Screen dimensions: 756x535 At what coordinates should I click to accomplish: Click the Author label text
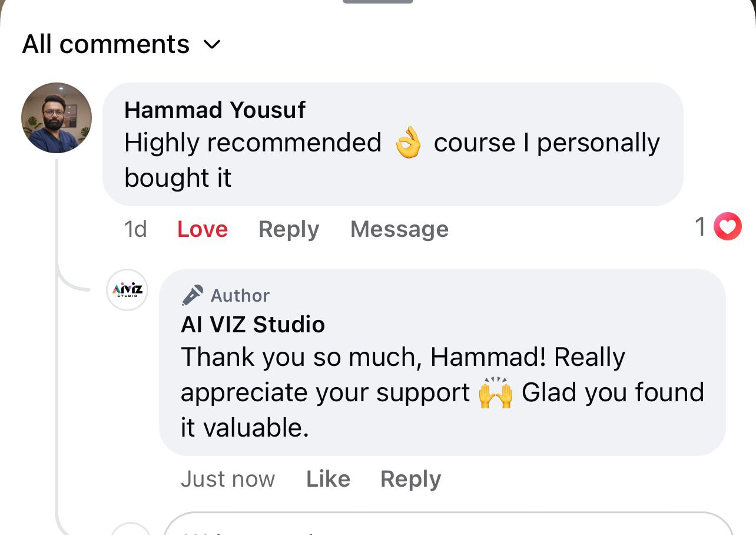pos(240,295)
